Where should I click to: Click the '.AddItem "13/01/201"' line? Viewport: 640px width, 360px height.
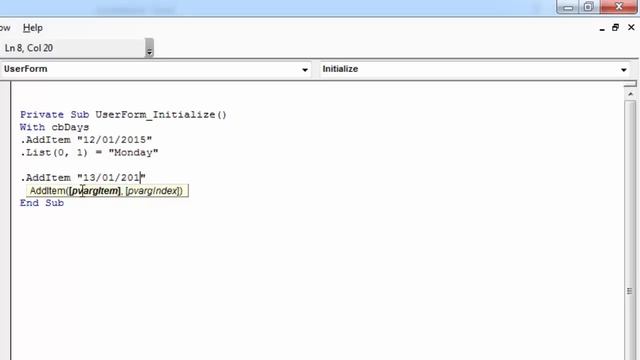[x=83, y=178]
